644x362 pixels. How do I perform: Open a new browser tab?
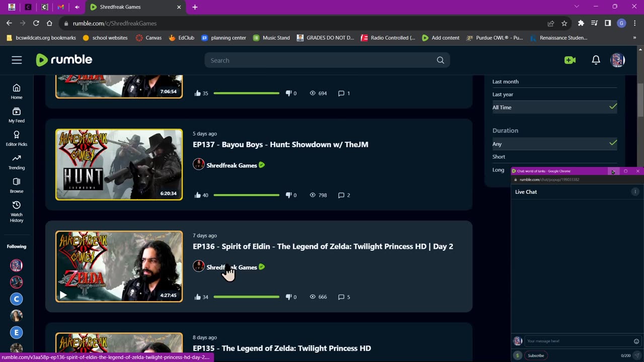[195, 7]
